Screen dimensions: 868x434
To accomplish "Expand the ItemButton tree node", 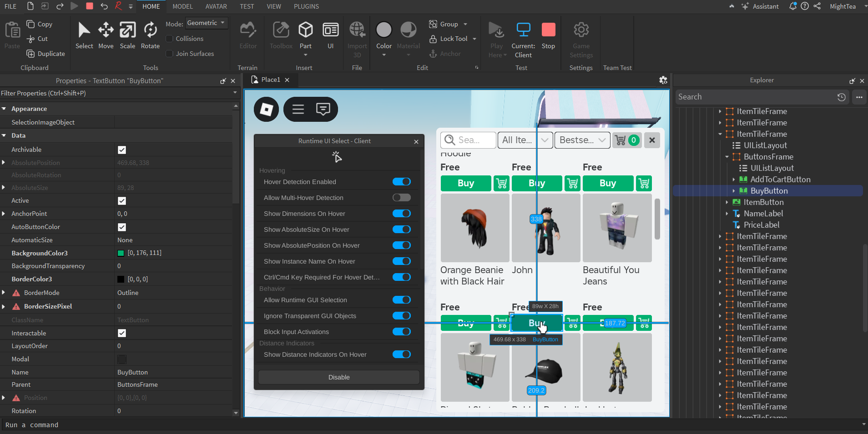I will [727, 202].
